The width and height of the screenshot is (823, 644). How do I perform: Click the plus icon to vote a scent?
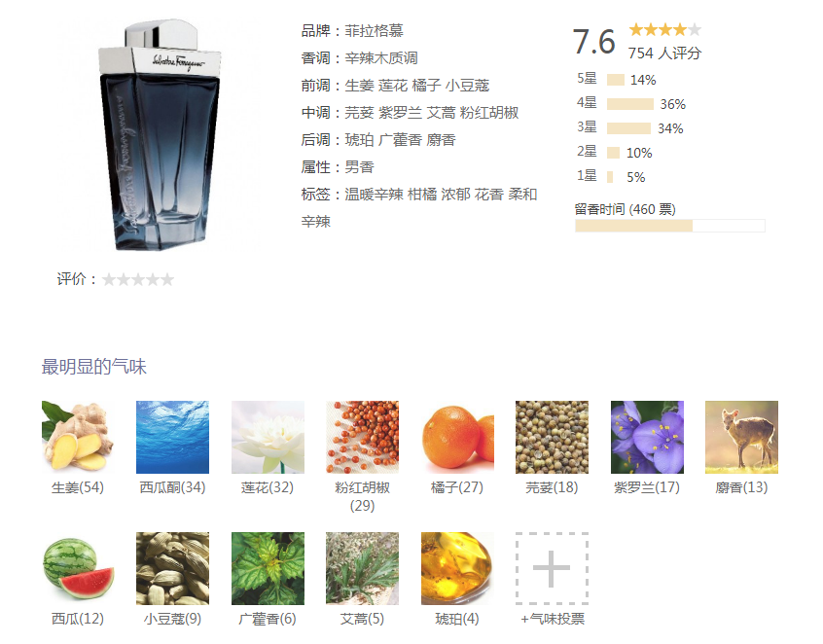[x=552, y=568]
